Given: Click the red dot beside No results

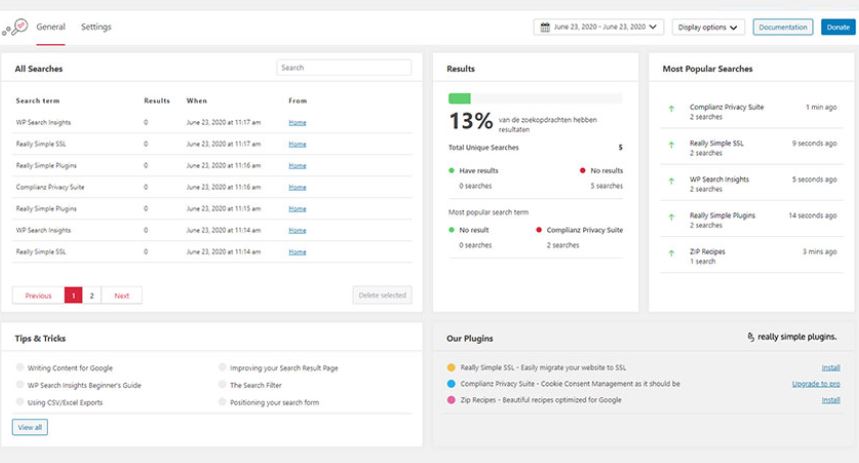Looking at the screenshot, I should 582,170.
